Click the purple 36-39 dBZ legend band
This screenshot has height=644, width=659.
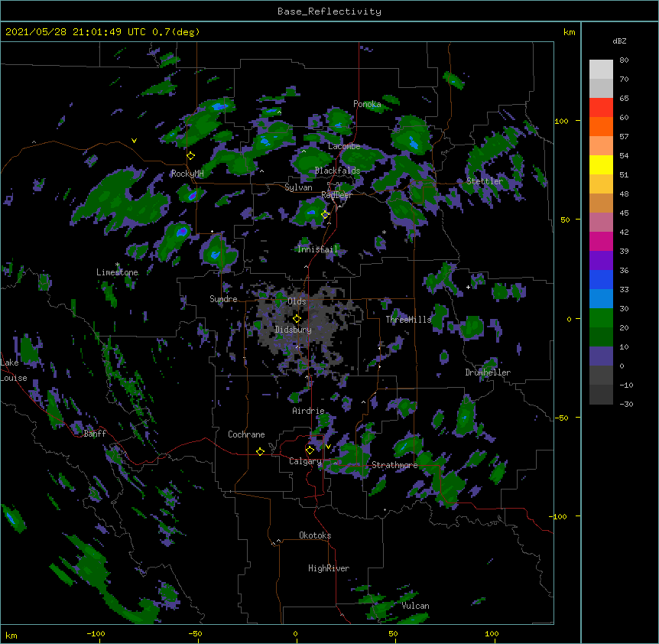(x=601, y=261)
